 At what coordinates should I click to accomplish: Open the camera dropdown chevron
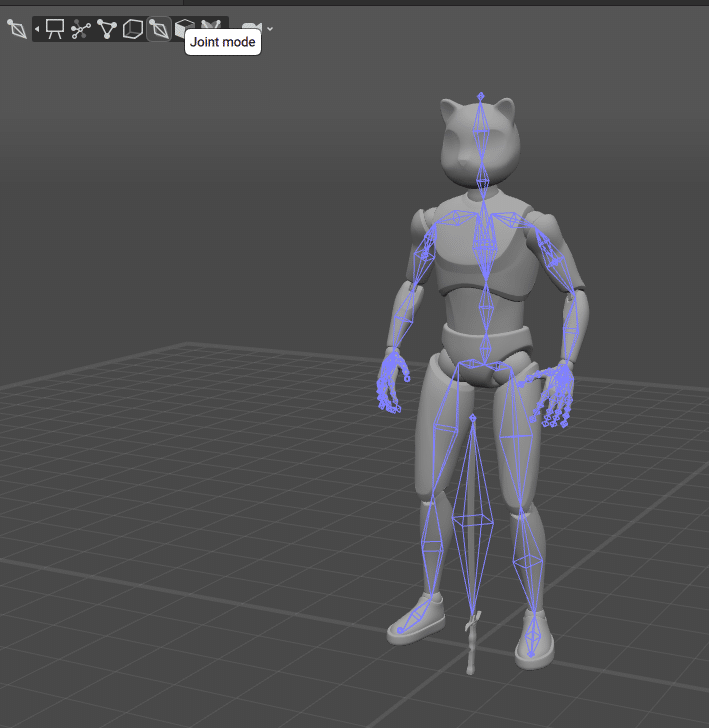270,29
